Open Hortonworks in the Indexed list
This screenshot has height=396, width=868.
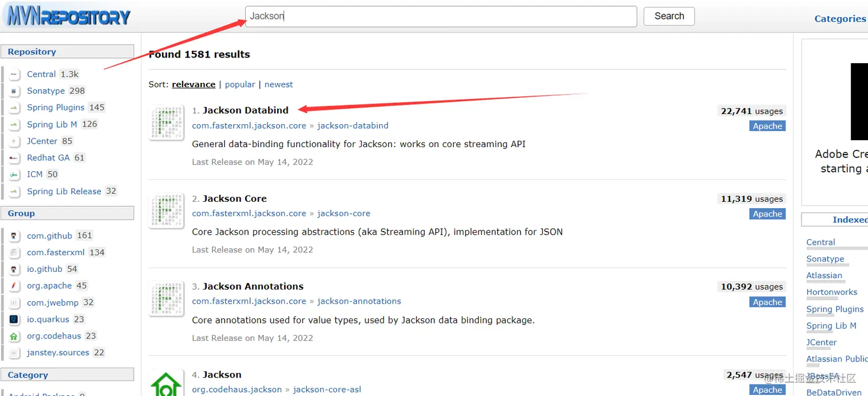tap(831, 292)
